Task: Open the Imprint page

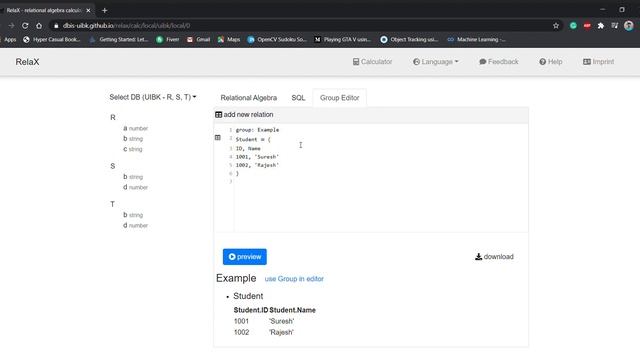Action: (598, 62)
